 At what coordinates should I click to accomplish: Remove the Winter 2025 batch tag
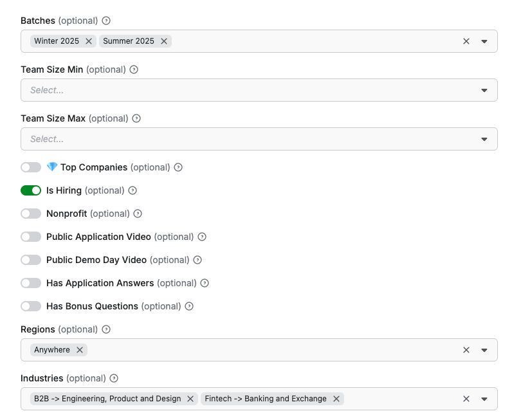[x=89, y=41]
